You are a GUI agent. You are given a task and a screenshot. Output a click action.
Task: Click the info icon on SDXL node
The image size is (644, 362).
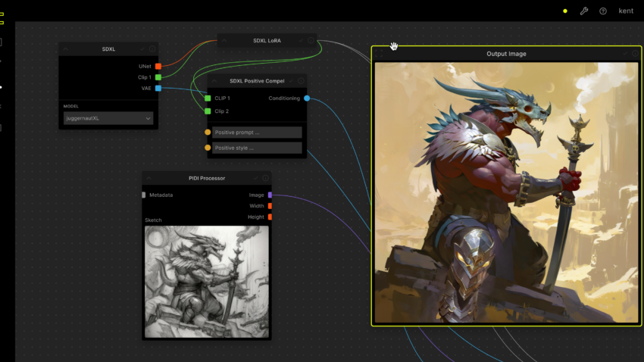coord(152,49)
